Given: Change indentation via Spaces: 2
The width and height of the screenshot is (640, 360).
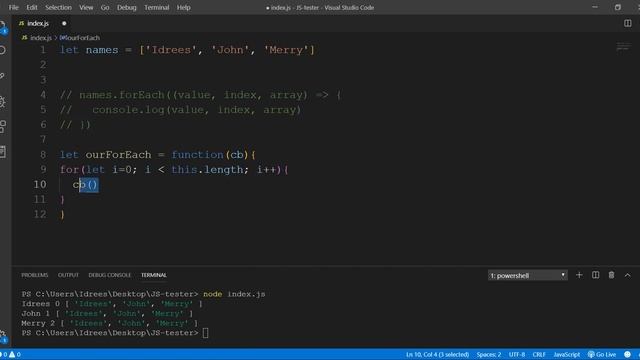Looking at the screenshot, I should [489, 354].
